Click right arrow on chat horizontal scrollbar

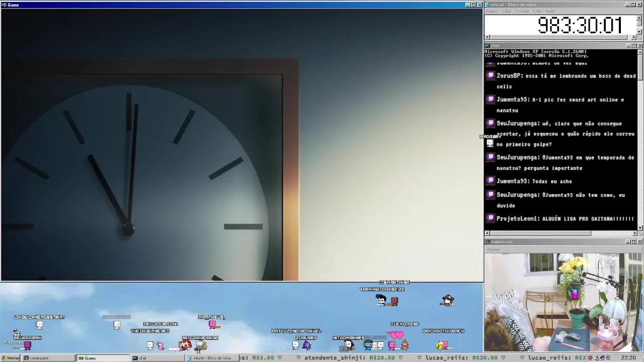point(634,233)
